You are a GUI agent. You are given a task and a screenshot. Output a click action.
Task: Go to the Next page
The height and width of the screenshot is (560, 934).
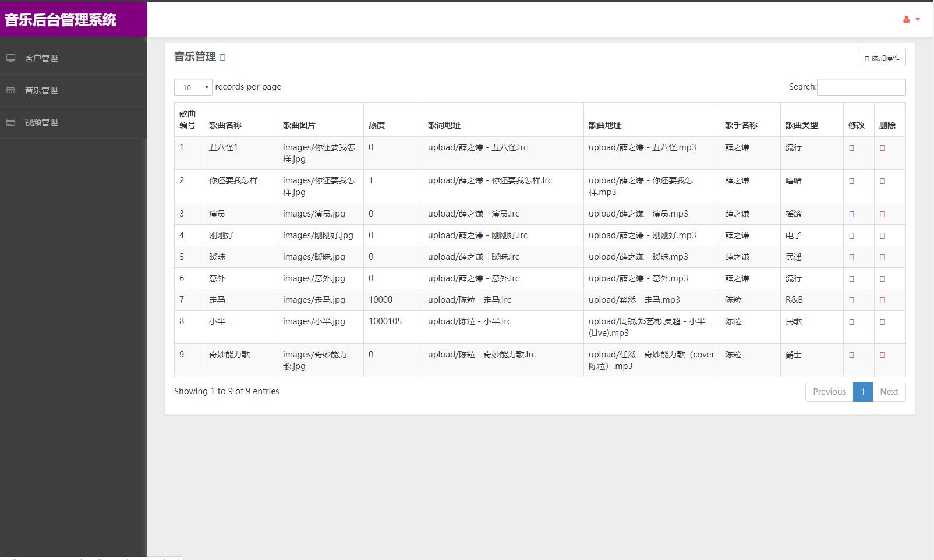[889, 392]
